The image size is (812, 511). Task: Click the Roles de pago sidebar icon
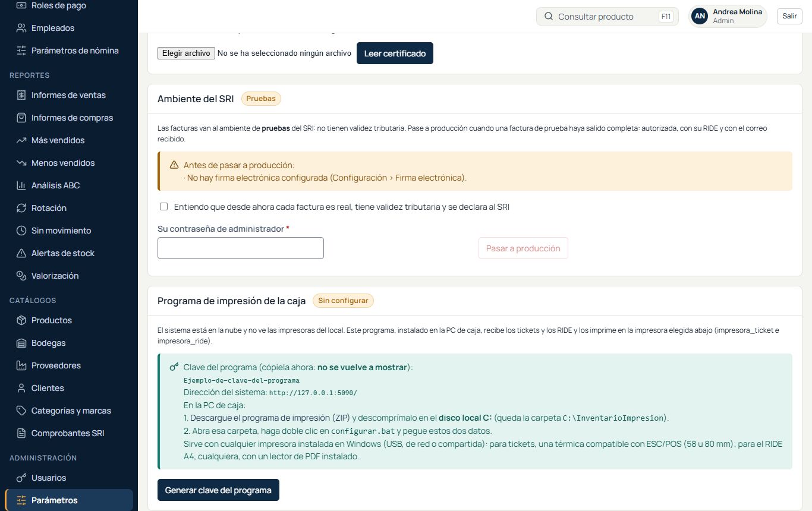[21, 5]
